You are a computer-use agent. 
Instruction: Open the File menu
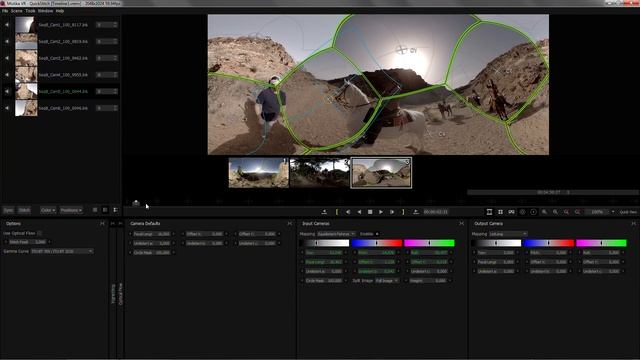click(x=5, y=11)
